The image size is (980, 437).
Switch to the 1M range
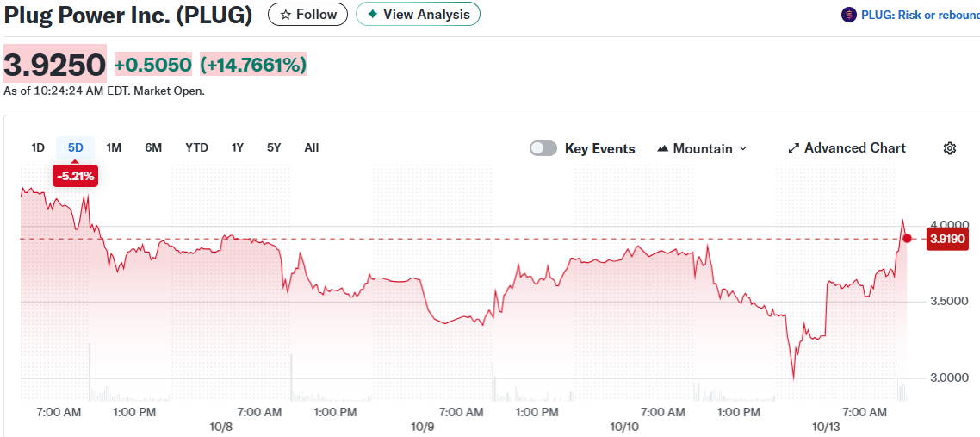click(114, 147)
